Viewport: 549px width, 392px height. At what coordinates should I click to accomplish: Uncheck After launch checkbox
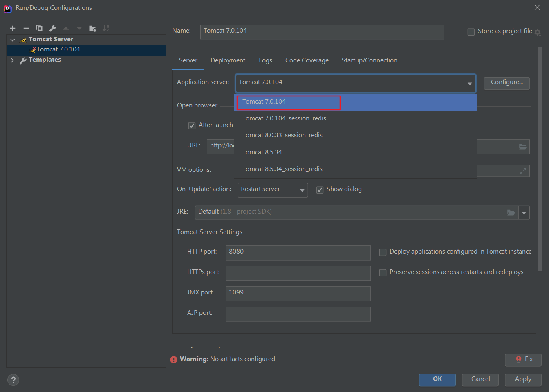[x=192, y=125]
